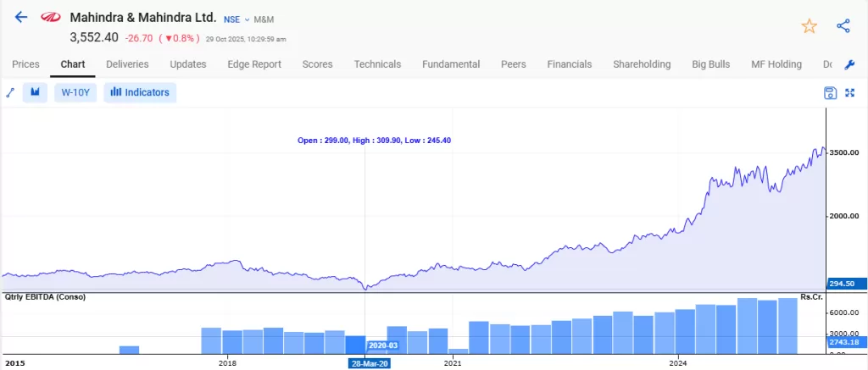
Task: Switch chart type with the area chart icon
Action: pyautogui.click(x=35, y=92)
